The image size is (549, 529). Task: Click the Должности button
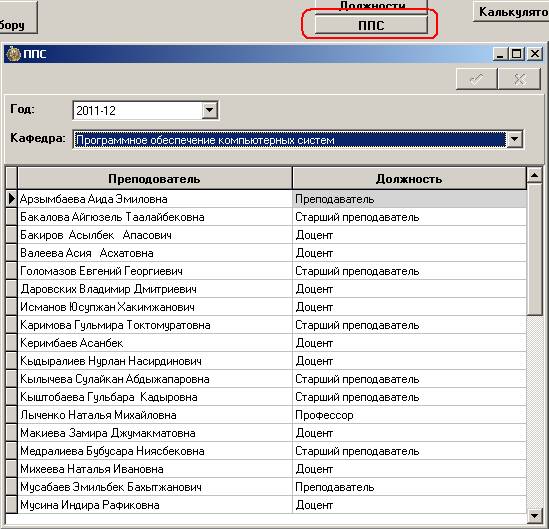371,6
